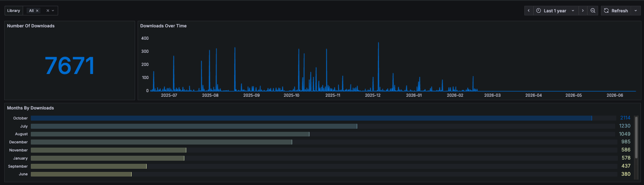Viewport: 644px width, 185px height.
Task: Refresh the dashboard
Action: click(616, 11)
